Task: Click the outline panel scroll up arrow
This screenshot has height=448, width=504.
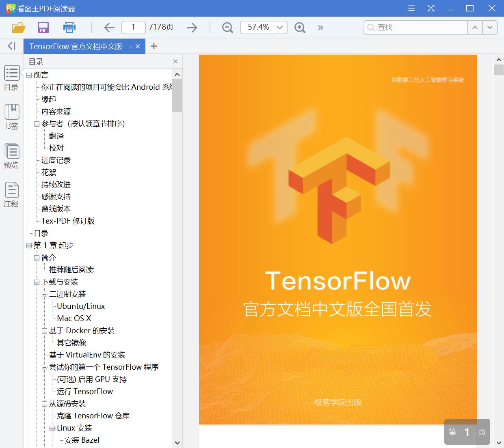Action: coord(177,74)
